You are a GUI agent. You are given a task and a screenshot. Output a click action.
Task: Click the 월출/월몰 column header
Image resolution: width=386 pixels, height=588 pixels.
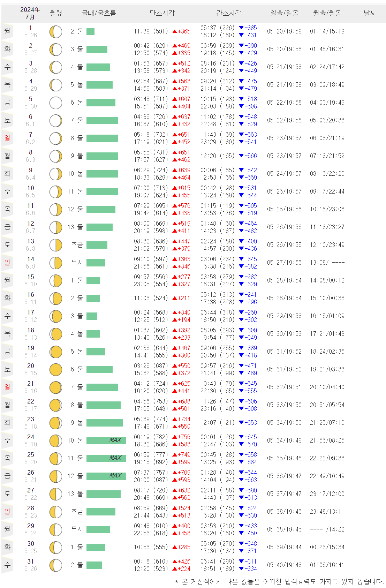[327, 13]
